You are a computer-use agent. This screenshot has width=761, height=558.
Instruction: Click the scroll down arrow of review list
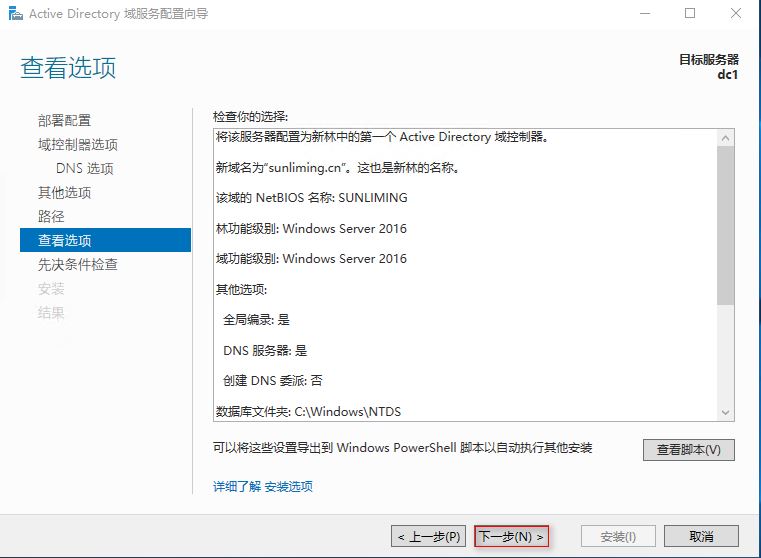tap(726, 412)
